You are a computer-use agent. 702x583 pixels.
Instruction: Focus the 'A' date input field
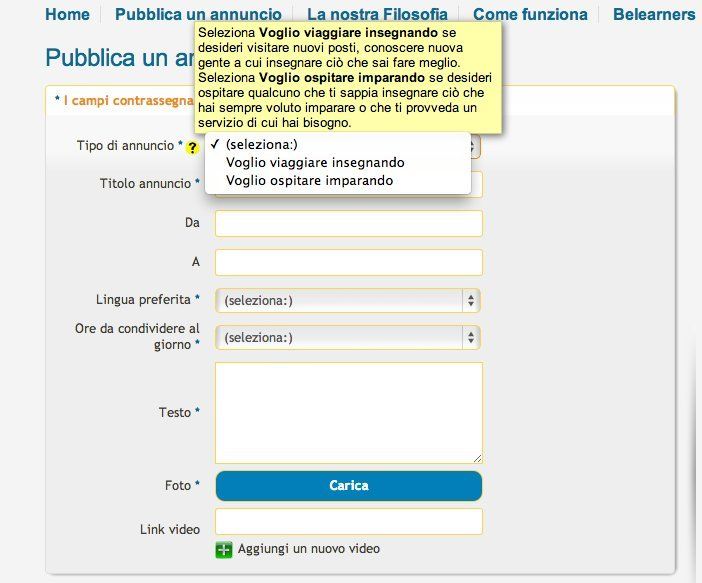point(349,262)
